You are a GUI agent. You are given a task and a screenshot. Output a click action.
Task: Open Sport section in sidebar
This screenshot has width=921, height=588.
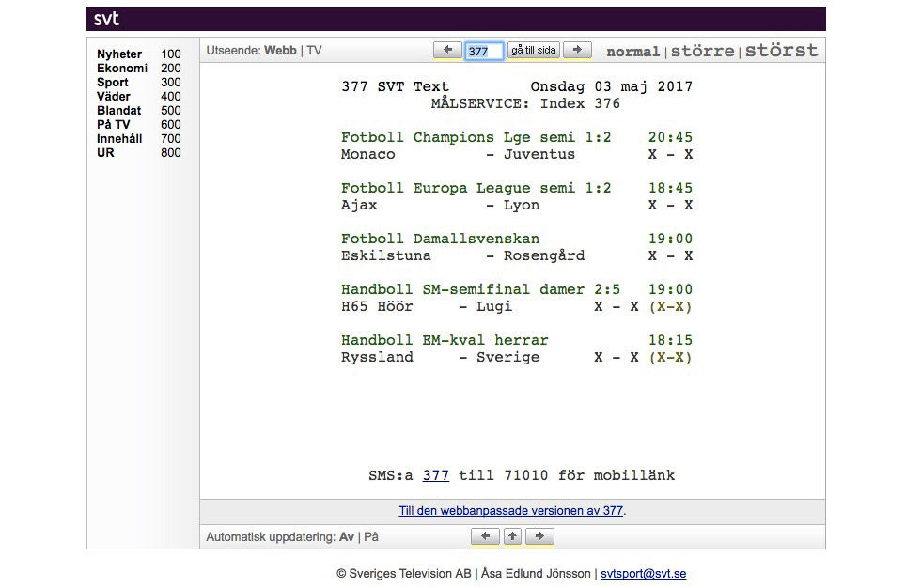(112, 82)
